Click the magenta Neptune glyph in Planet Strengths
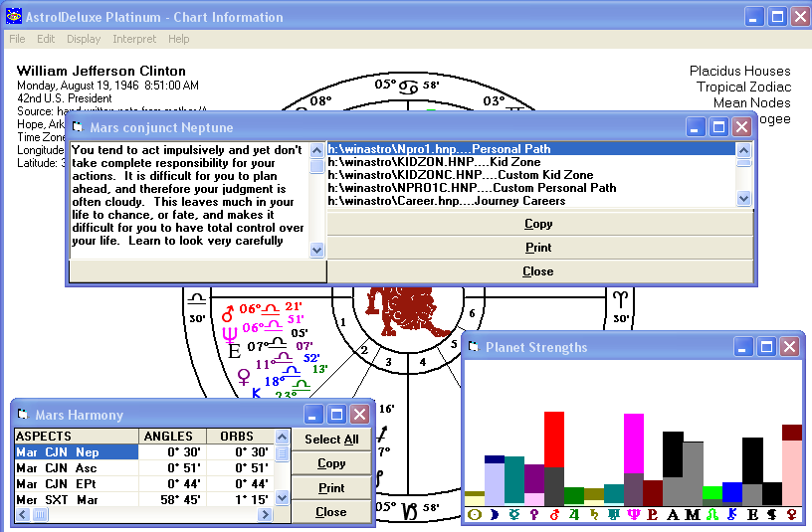812x532 pixels. point(633,514)
